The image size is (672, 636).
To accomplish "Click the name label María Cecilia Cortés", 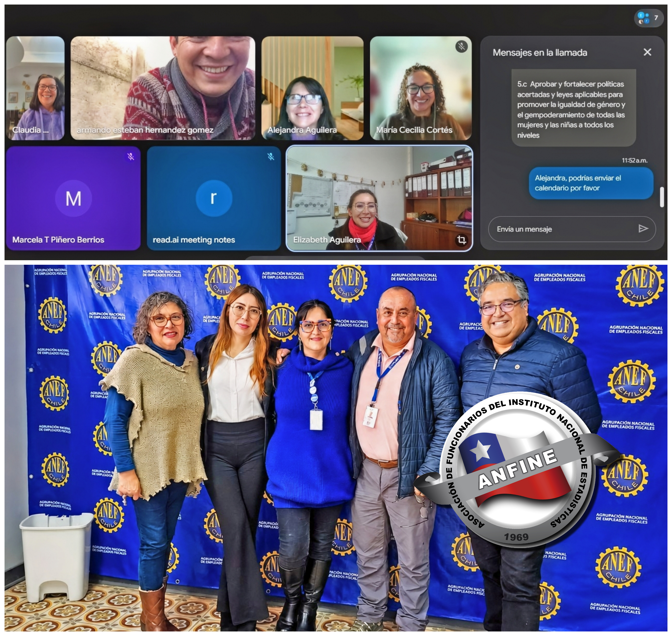I will (x=414, y=130).
